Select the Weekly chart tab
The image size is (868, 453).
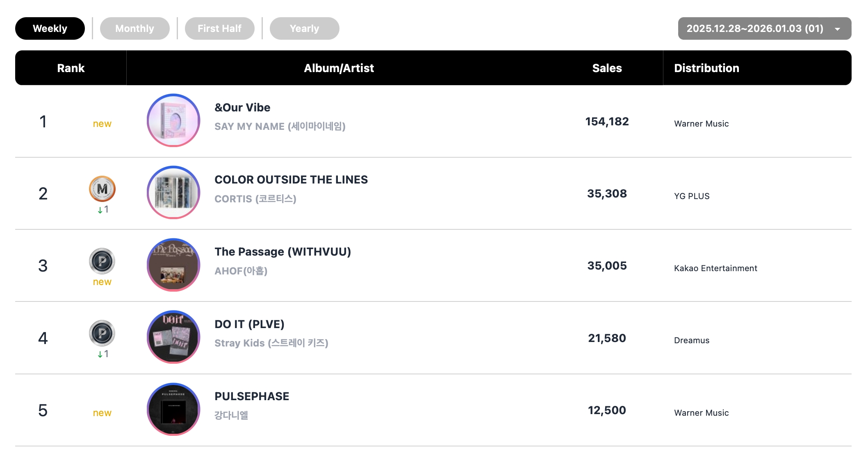tap(50, 29)
